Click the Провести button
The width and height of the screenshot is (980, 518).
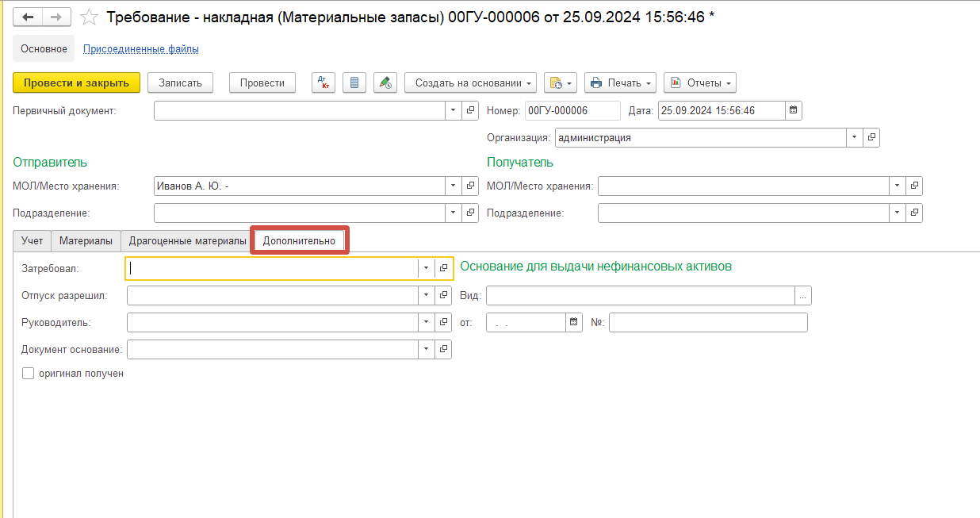pos(262,82)
